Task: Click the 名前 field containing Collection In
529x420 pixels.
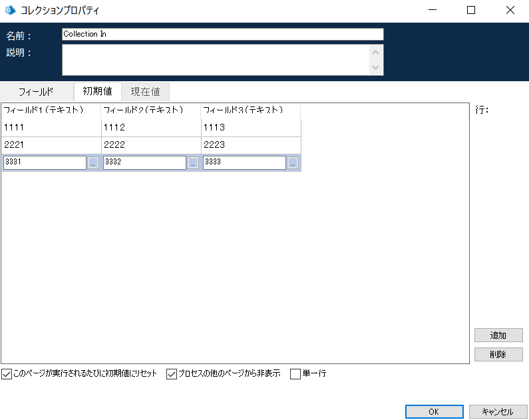Action: [223, 34]
